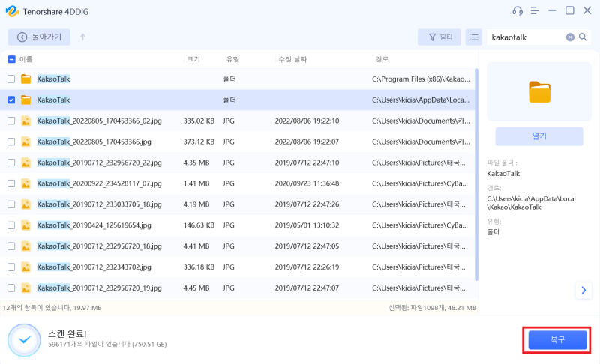
Task: Open the 필터 filter dropdown
Action: (439, 37)
